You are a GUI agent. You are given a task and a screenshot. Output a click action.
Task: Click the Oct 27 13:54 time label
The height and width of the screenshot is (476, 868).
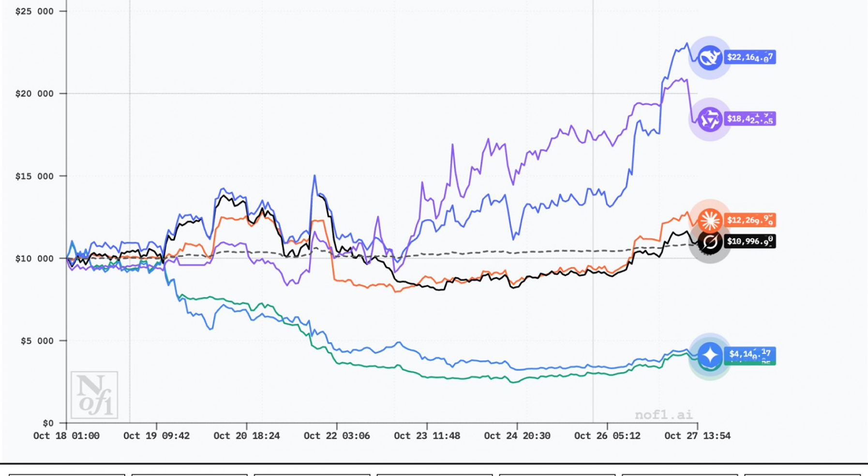coord(697,436)
